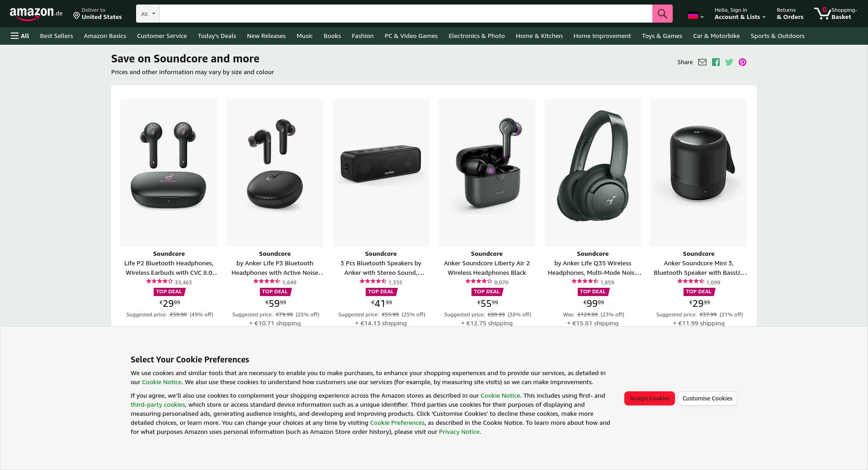868x470 pixels.
Task: Choose the Deliver to United States location
Action: (98, 14)
